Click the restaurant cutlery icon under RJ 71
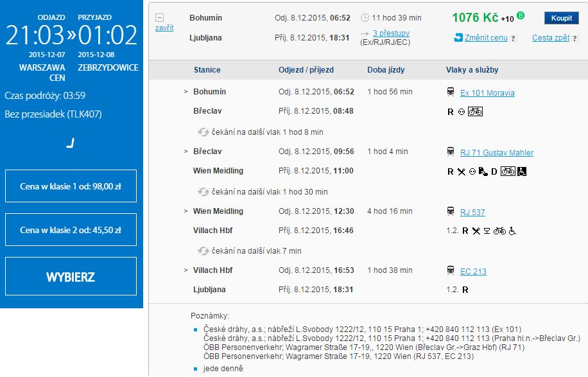The image size is (588, 377). pyautogui.click(x=462, y=171)
